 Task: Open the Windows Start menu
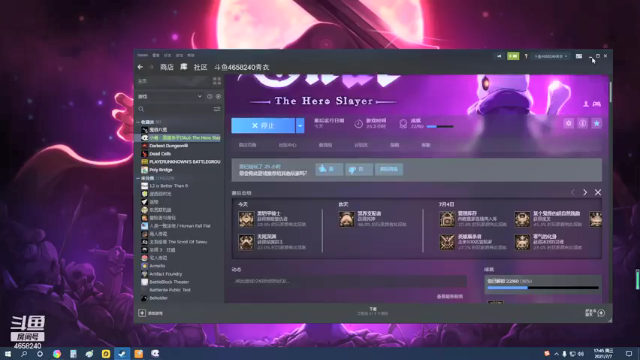tap(7, 353)
